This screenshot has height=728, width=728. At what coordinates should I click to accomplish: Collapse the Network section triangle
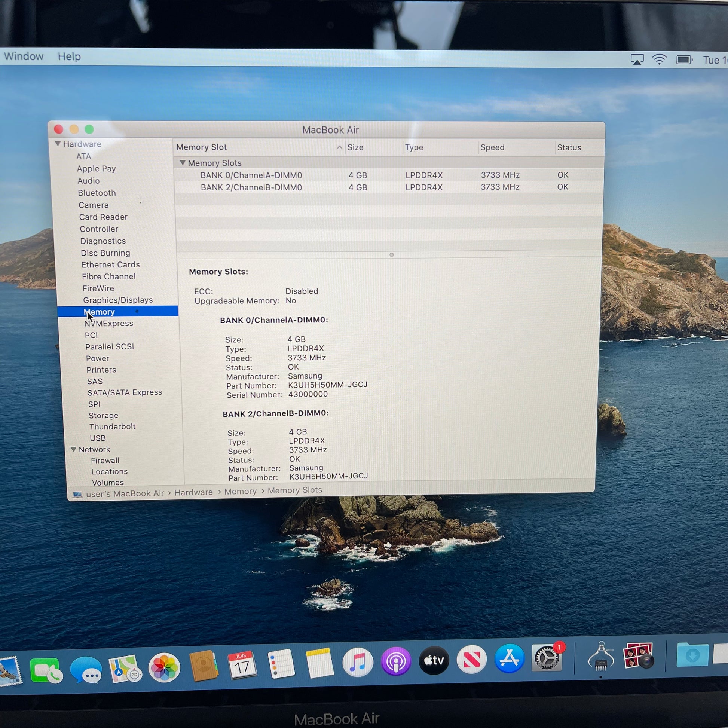click(x=73, y=449)
